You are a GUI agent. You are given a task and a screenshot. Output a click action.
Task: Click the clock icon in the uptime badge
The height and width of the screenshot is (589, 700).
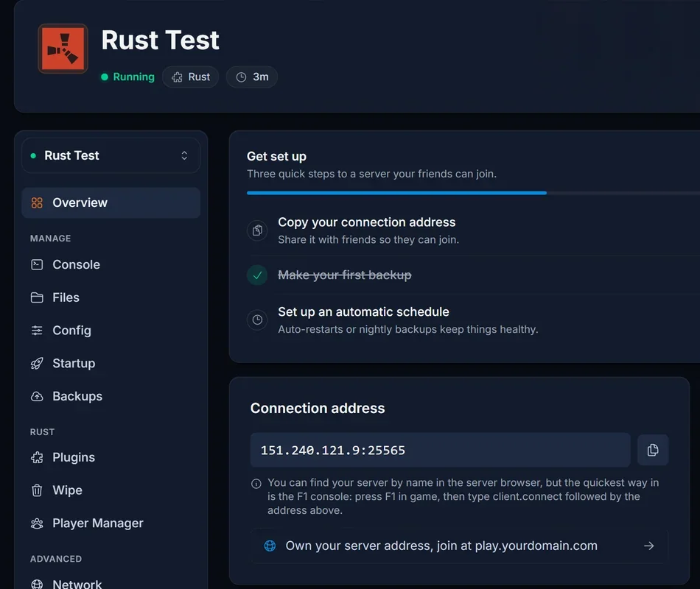coord(241,77)
